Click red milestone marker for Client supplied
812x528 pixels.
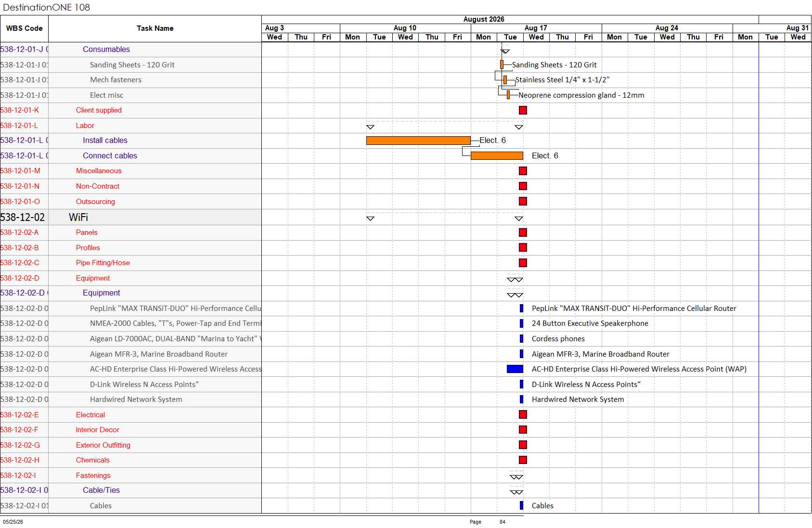tap(523, 110)
